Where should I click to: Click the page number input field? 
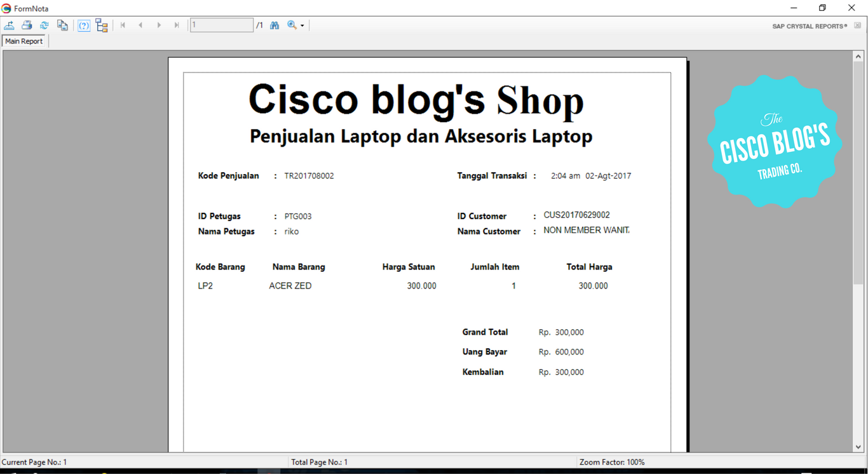coord(221,25)
